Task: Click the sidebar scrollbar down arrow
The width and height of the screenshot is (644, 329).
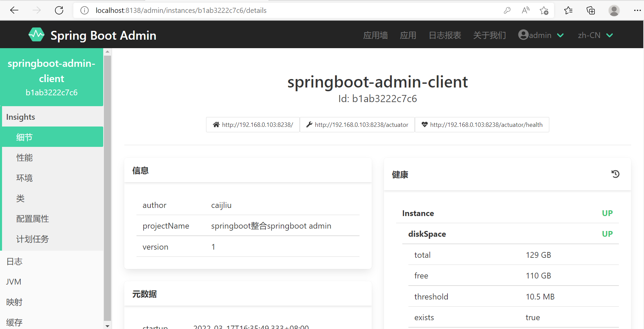Action: pos(107,326)
